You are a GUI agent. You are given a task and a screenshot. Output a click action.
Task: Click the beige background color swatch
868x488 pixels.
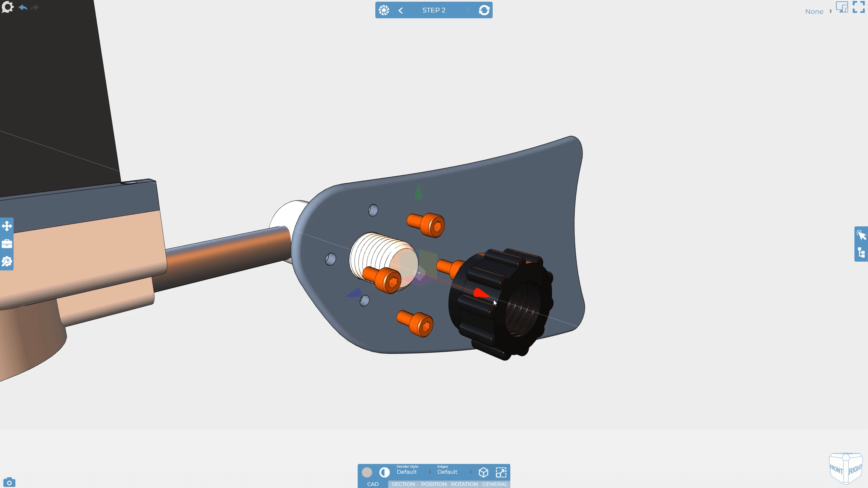tap(367, 472)
